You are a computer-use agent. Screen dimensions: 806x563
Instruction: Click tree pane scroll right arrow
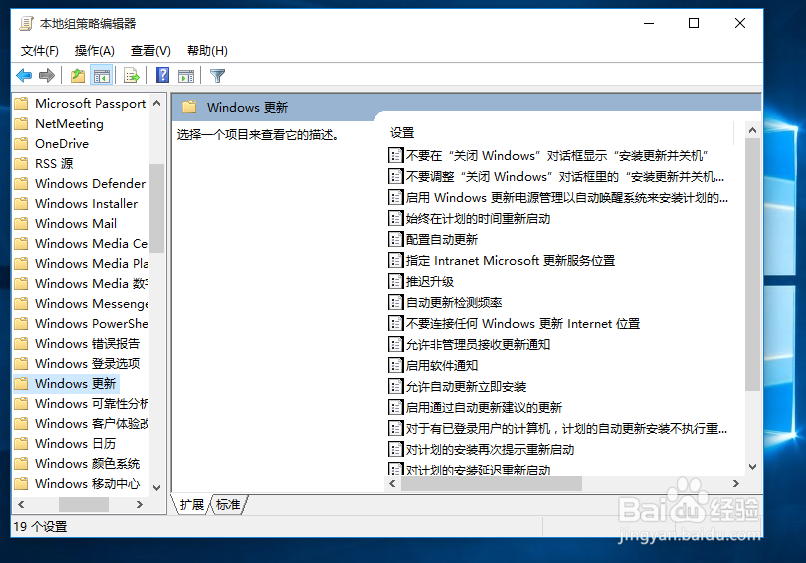click(140, 504)
